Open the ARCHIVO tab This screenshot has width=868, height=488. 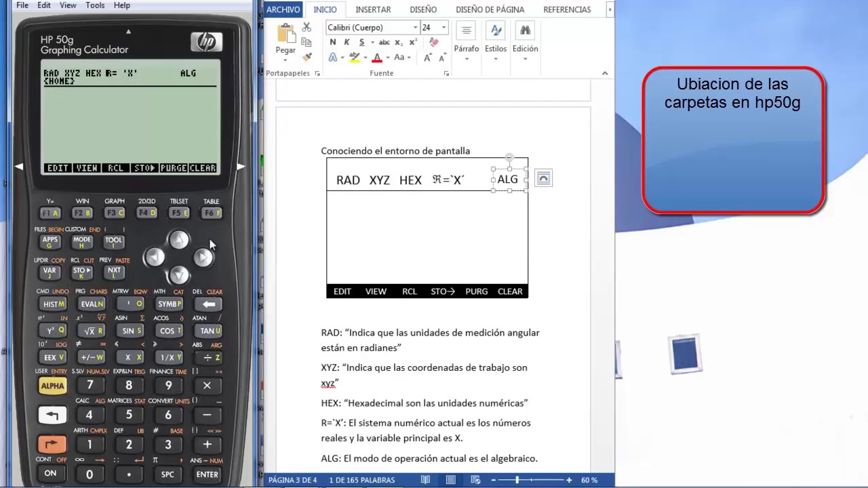pyautogui.click(x=283, y=9)
